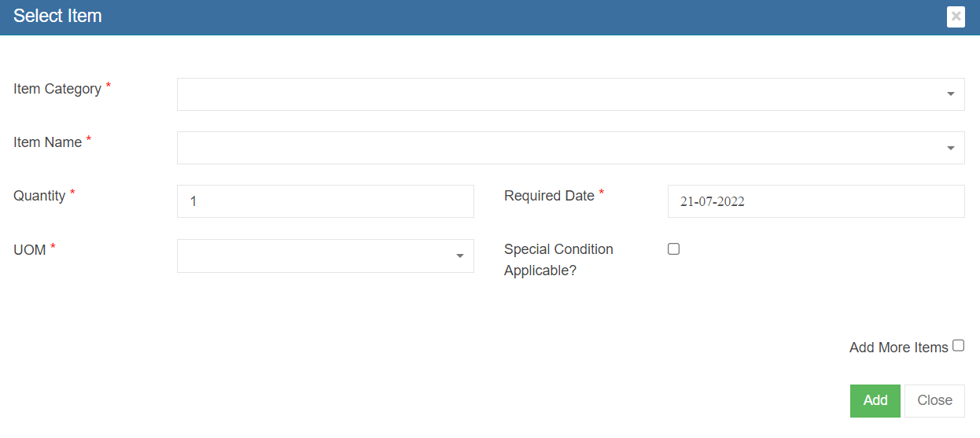Tick the Add More Items checkbox
Viewport: 980px width, 438px height.
pyautogui.click(x=958, y=345)
